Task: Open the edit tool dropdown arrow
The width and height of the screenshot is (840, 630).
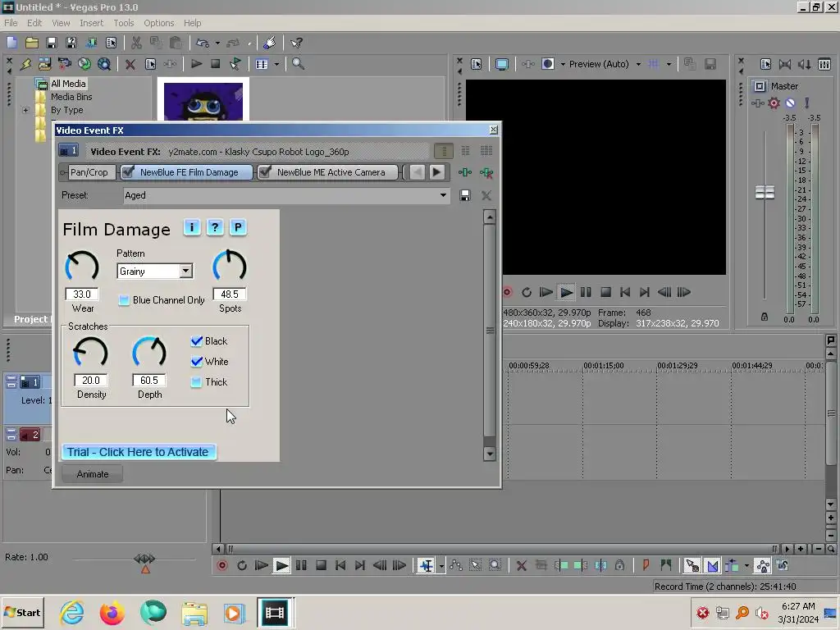Action: click(441, 566)
